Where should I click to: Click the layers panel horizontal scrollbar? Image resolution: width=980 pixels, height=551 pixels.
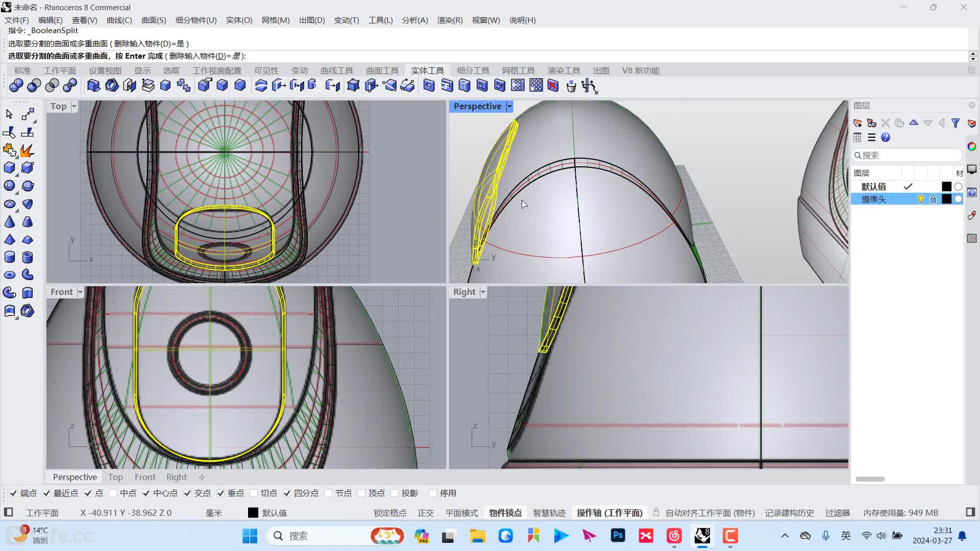[870, 479]
